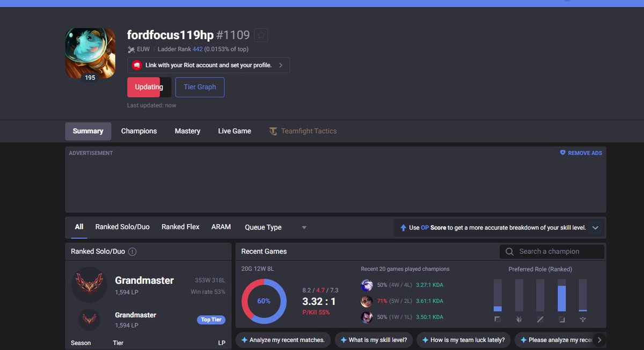Viewport: 644px width, 350px height.
Task: Click the Riot fist icon in the link banner
Action: 136,65
